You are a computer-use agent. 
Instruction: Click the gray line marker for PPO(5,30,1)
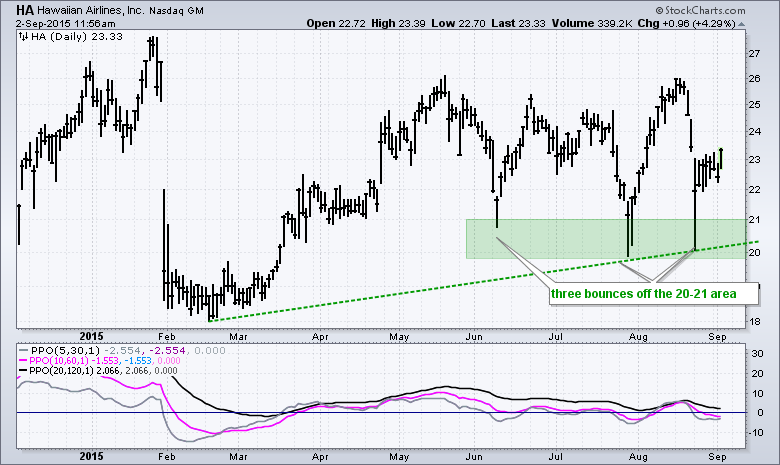(23, 351)
